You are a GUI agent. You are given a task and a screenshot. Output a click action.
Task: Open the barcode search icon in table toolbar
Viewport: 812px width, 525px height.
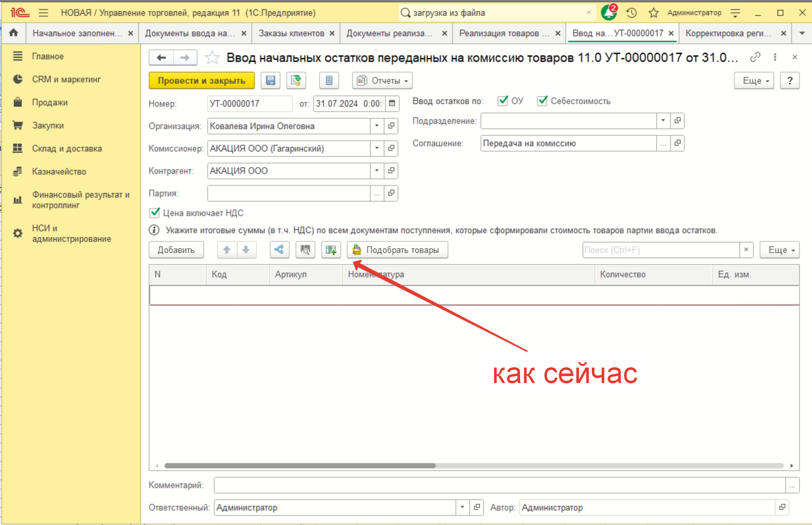(305, 250)
